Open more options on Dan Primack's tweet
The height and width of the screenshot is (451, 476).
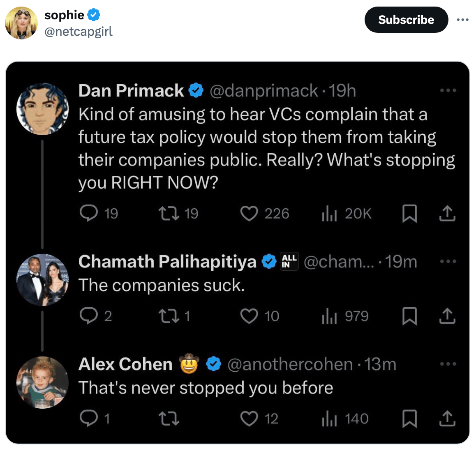tap(448, 90)
